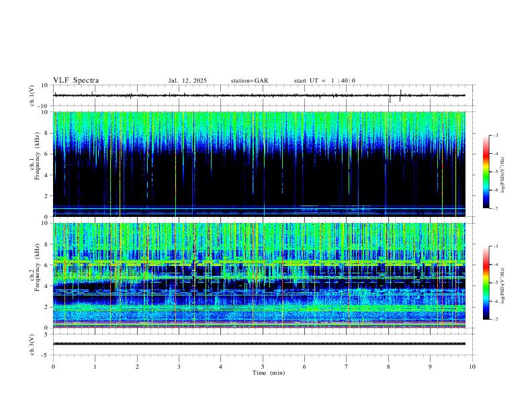The height and width of the screenshot is (411, 532).
Task: Click time axis tick label "3"
Action: tap(179, 367)
